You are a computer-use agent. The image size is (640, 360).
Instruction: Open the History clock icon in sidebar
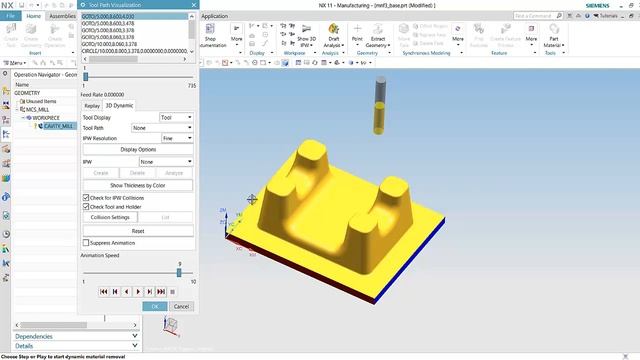point(6,234)
